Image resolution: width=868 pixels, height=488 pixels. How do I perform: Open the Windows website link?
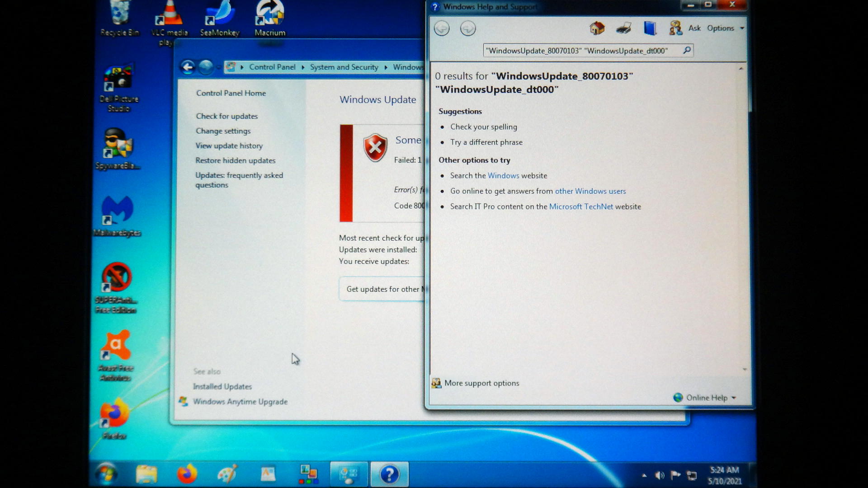pos(503,176)
